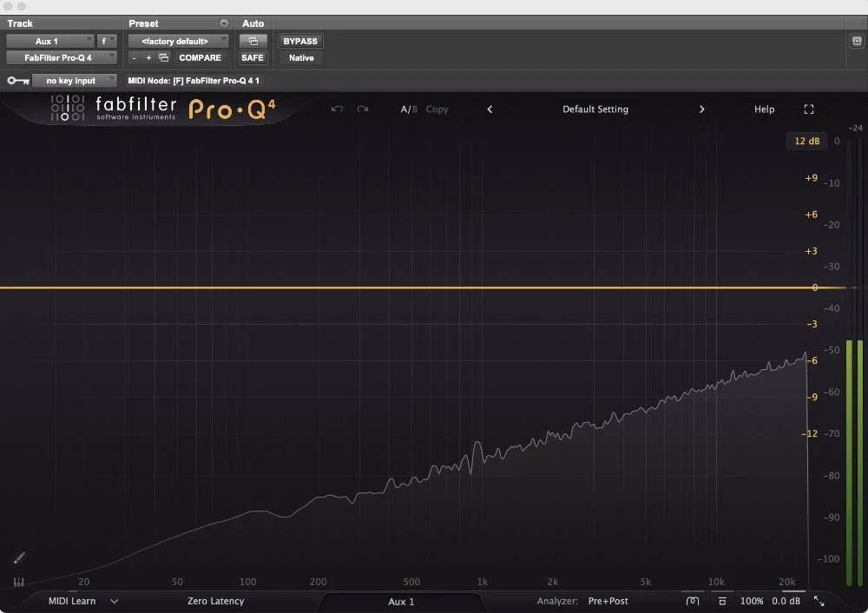Open the Default Setting preset browser

[595, 109]
